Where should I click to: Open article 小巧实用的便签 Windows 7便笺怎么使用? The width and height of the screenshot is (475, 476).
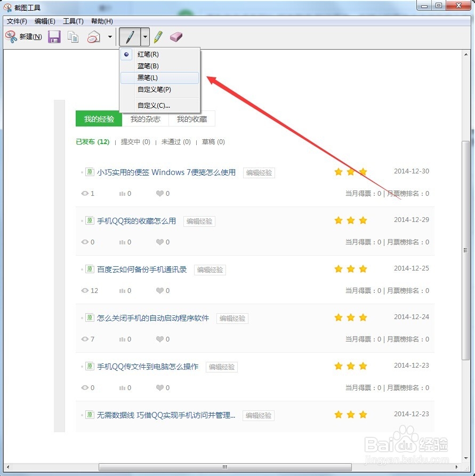(x=166, y=172)
